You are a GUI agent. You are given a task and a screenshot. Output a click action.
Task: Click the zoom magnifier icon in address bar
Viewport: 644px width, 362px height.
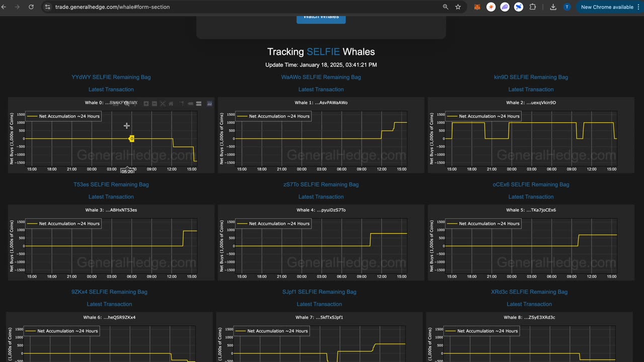445,7
